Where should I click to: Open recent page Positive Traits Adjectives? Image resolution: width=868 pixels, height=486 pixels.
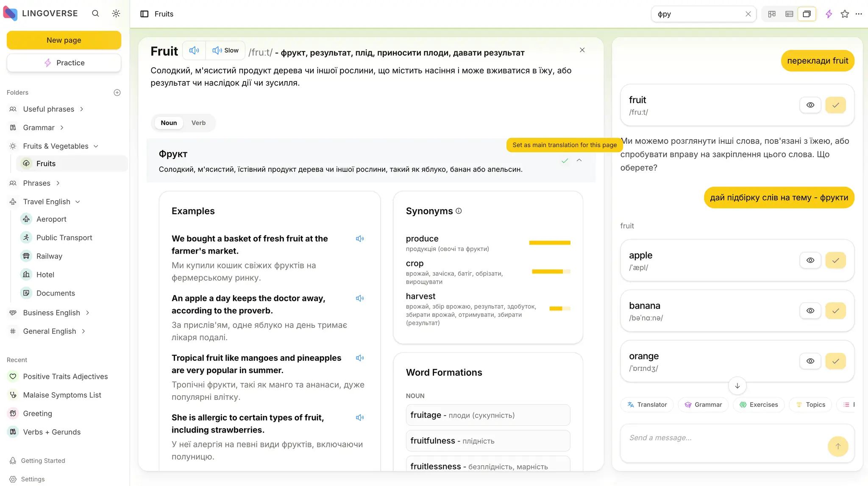tap(65, 377)
